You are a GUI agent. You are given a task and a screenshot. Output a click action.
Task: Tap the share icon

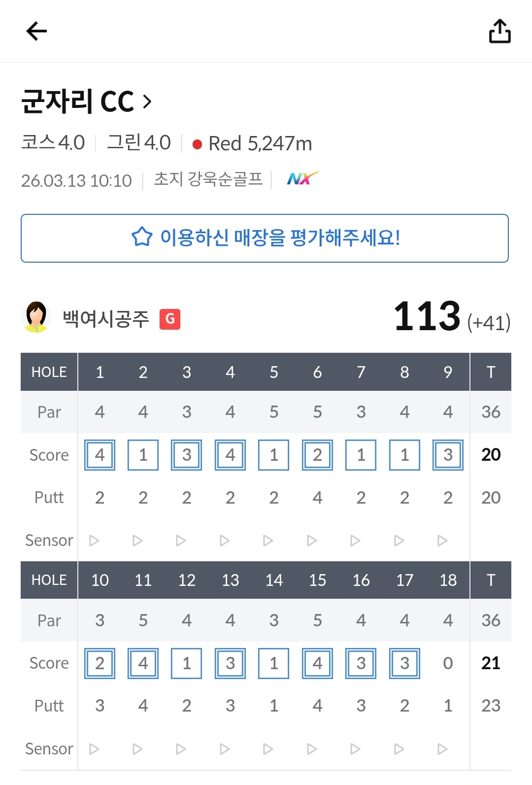[499, 31]
